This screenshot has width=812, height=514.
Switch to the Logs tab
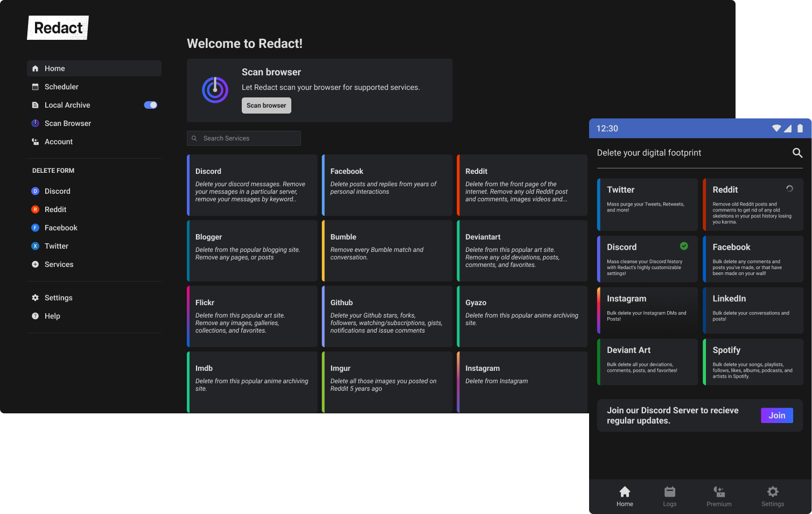click(669, 496)
